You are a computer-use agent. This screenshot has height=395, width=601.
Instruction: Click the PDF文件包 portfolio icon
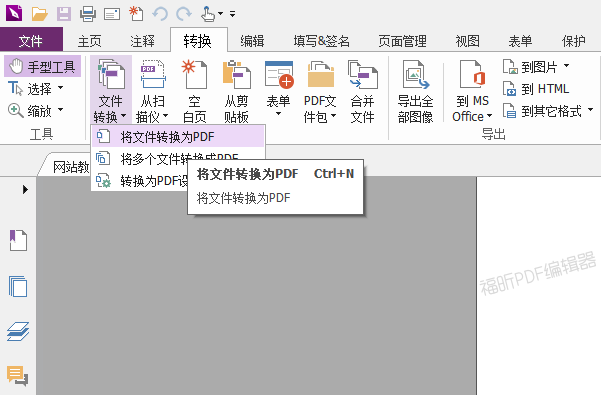point(320,74)
